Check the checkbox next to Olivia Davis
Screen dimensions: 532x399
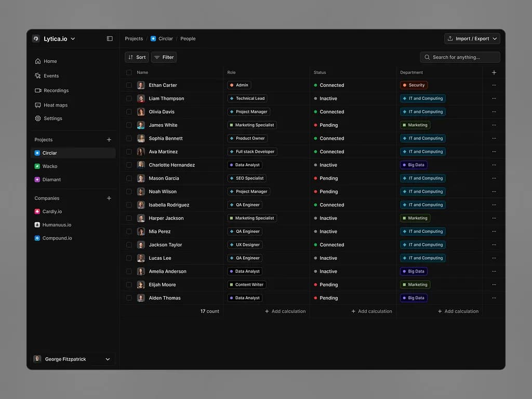pyautogui.click(x=129, y=112)
